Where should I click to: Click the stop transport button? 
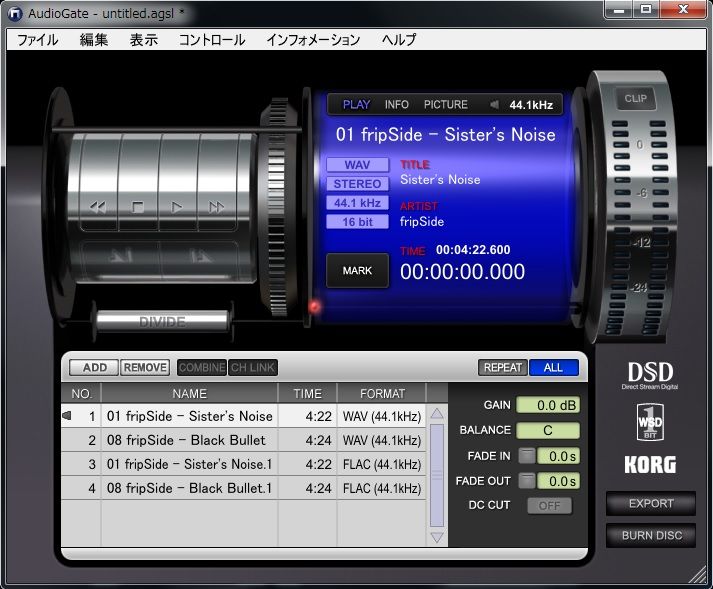click(138, 207)
